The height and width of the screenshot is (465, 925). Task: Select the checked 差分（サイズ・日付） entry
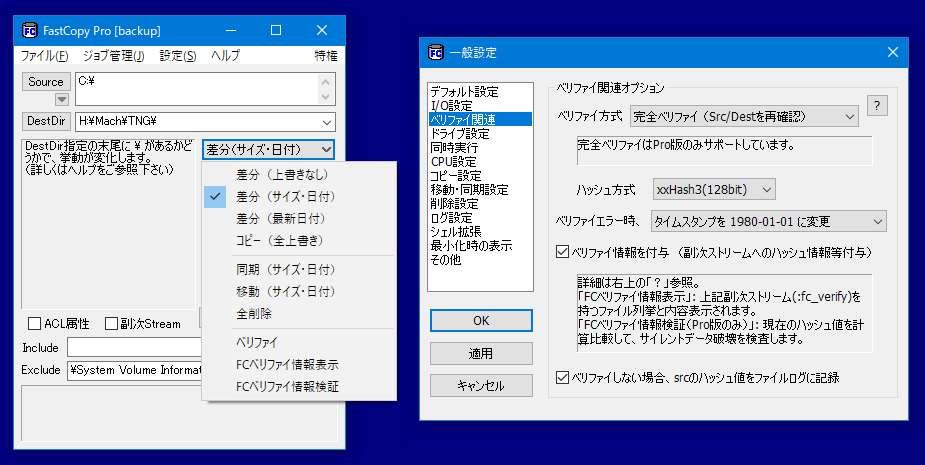coord(299,197)
